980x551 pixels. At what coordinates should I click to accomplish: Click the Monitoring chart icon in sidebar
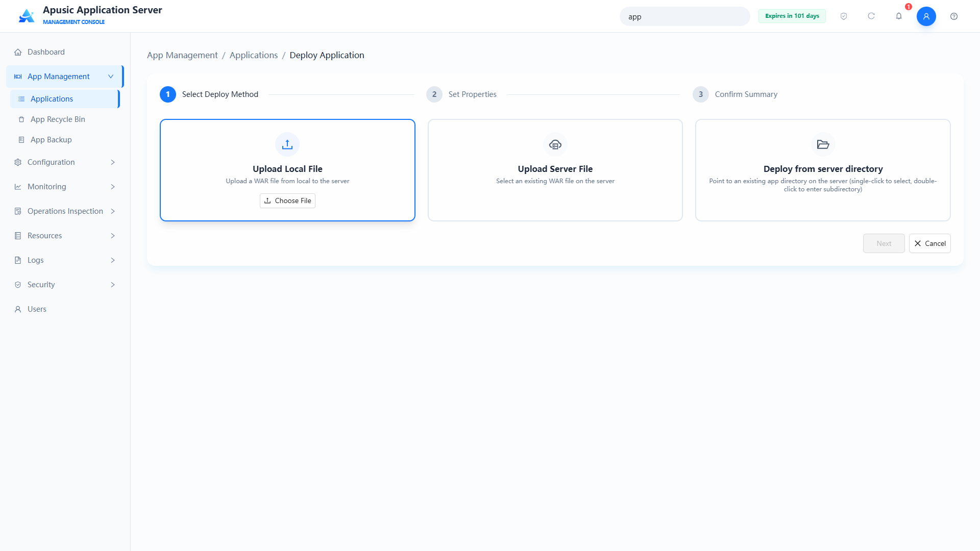(x=18, y=187)
